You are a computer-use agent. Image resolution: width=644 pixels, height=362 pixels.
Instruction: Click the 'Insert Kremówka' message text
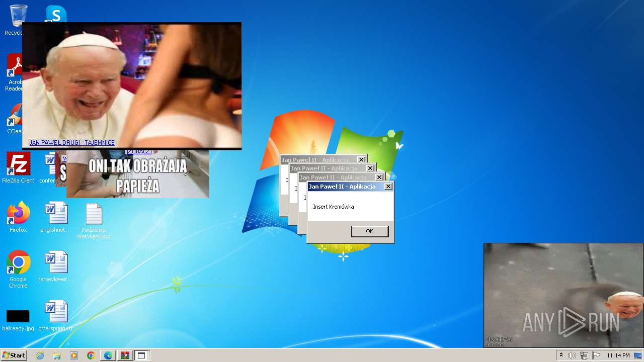click(333, 207)
